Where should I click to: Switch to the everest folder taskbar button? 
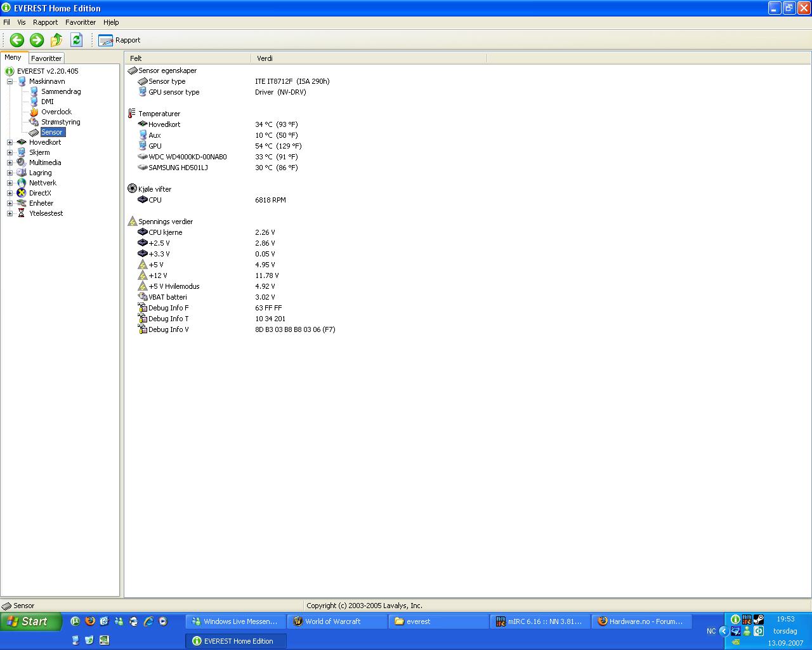pos(438,621)
